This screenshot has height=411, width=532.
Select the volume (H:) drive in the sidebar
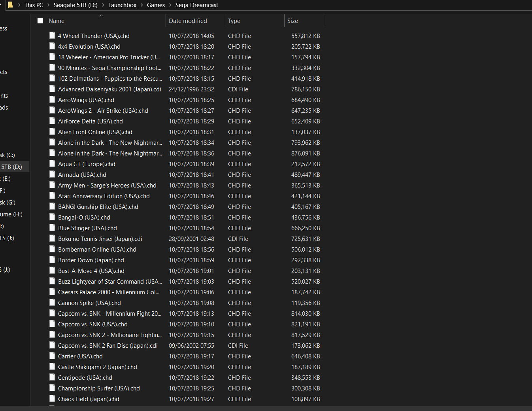12,214
